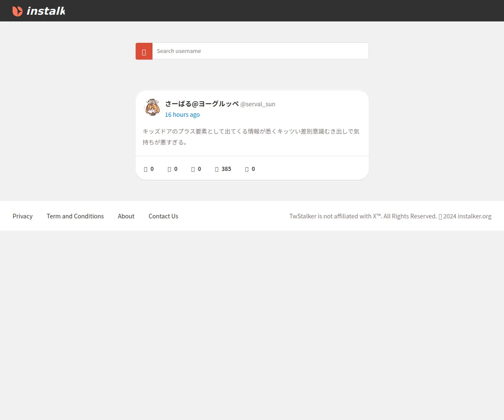
Task: Open Term and Conditions link
Action: (75, 216)
